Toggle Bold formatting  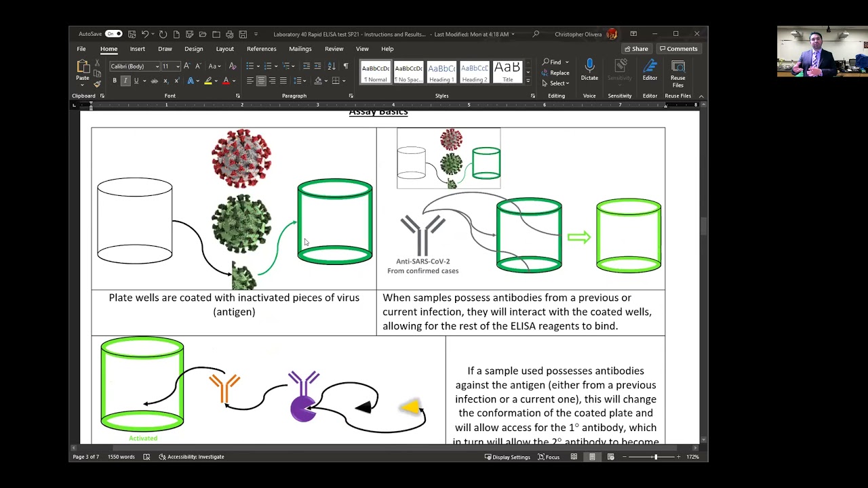point(115,81)
